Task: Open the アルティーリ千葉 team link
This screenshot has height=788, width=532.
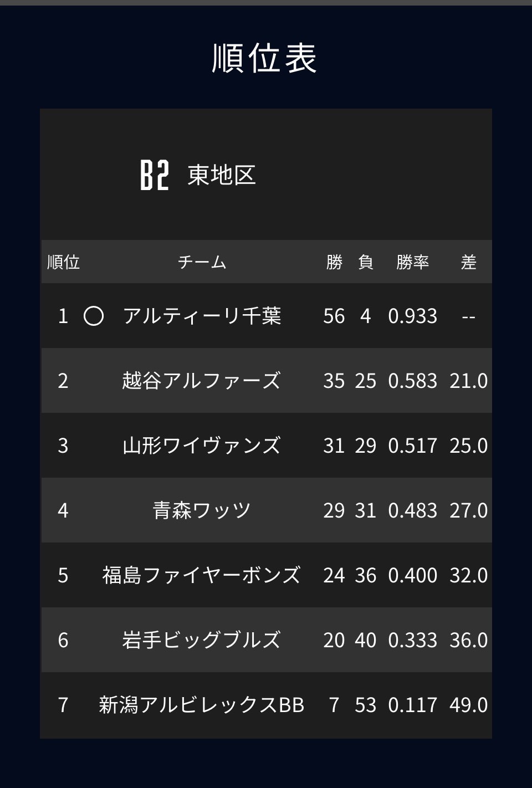Action: coord(202,316)
